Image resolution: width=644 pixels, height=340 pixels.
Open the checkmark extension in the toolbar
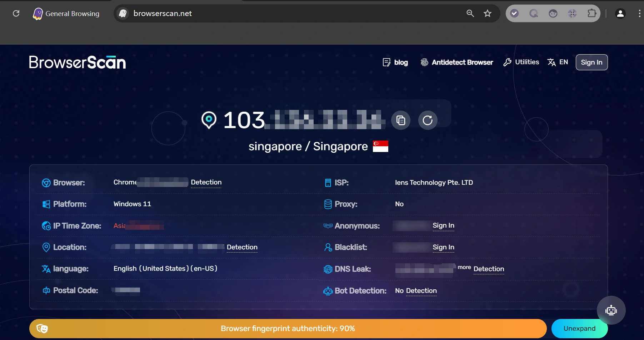click(514, 14)
